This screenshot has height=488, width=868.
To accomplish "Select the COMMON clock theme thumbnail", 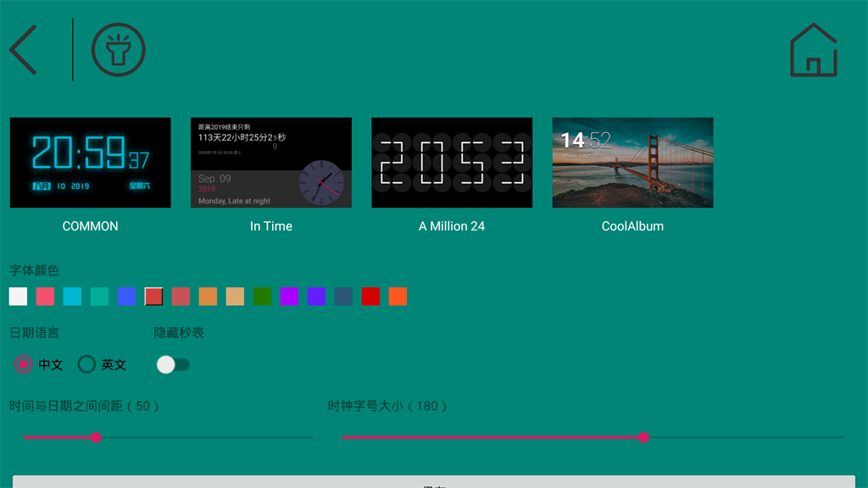I will click(x=90, y=163).
